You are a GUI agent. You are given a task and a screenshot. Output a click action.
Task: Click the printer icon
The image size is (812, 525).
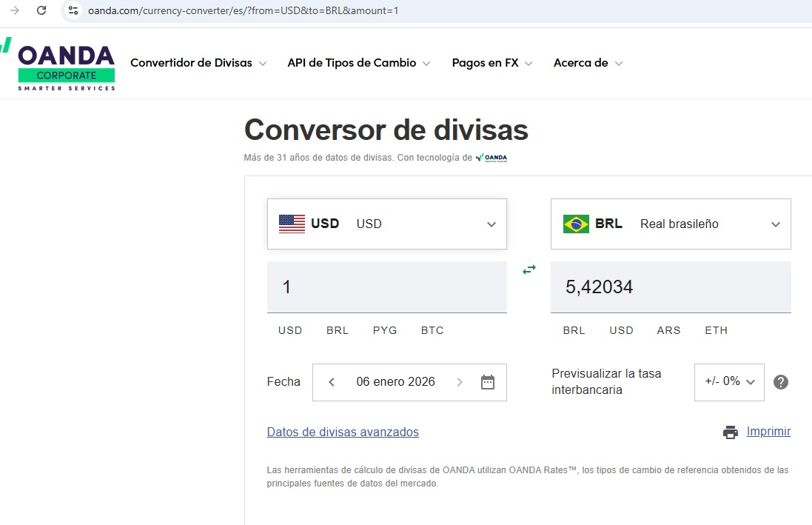click(731, 432)
